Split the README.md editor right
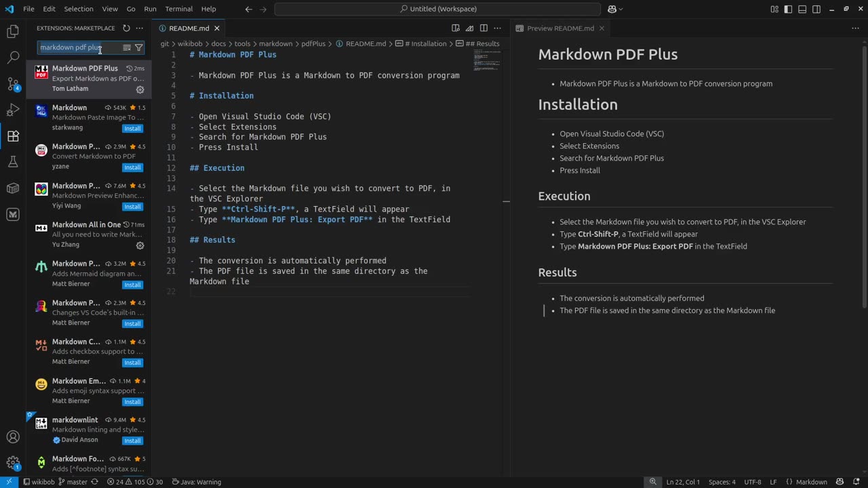The image size is (868, 488). [x=484, y=28]
